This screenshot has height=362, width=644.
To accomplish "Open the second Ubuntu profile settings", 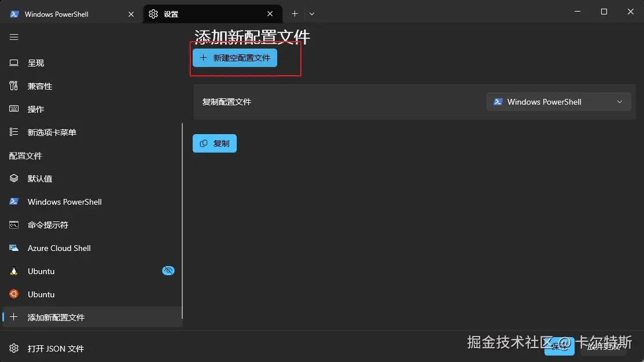I will pyautogui.click(x=41, y=294).
